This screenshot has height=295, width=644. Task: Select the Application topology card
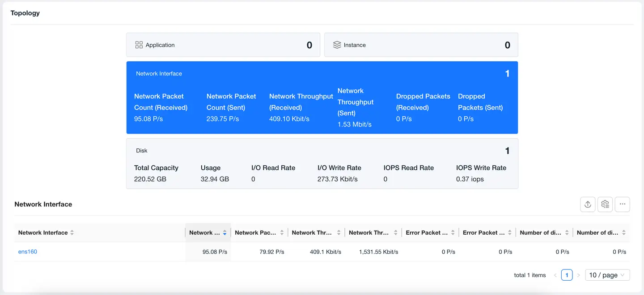(x=223, y=45)
